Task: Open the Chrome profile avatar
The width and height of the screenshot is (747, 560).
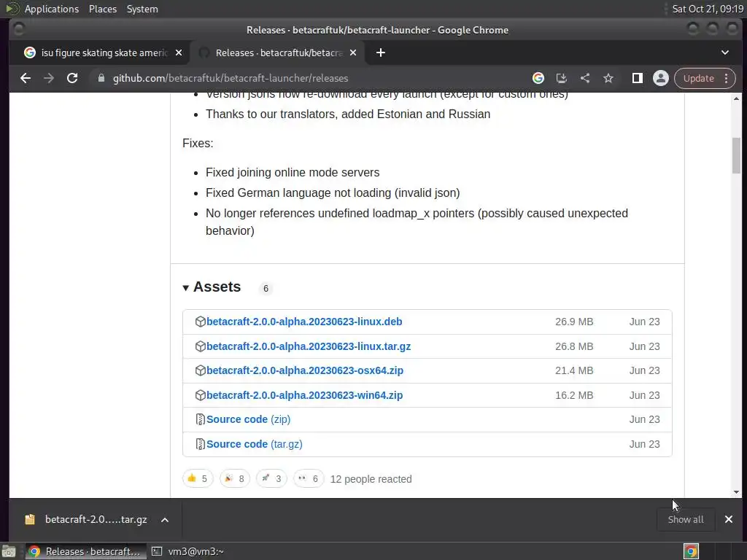Action: 660,78
